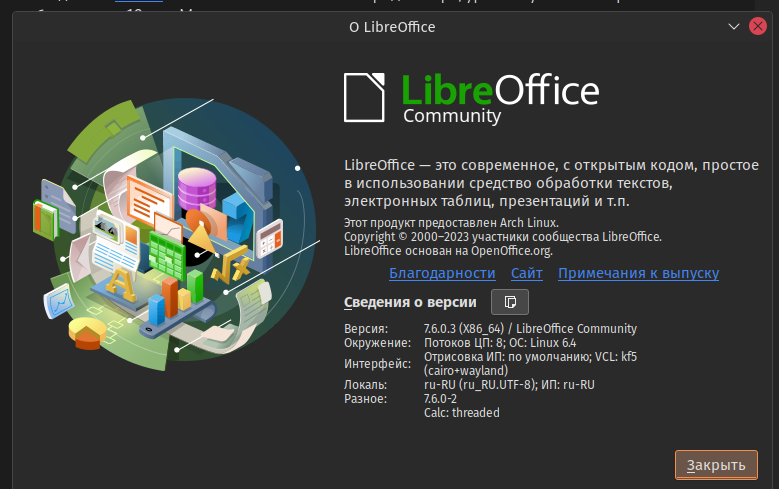Click the Copyright © 2000–2023 line
The image size is (779, 489).
(x=503, y=237)
